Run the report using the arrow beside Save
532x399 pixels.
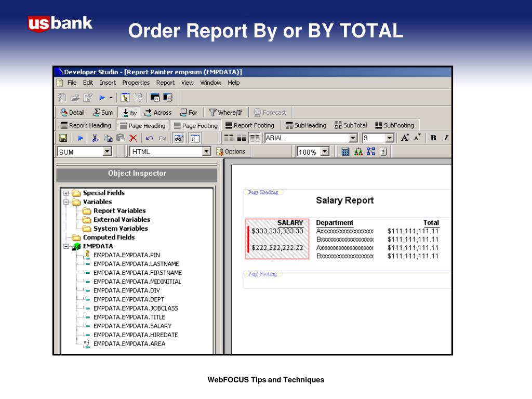tap(81, 138)
